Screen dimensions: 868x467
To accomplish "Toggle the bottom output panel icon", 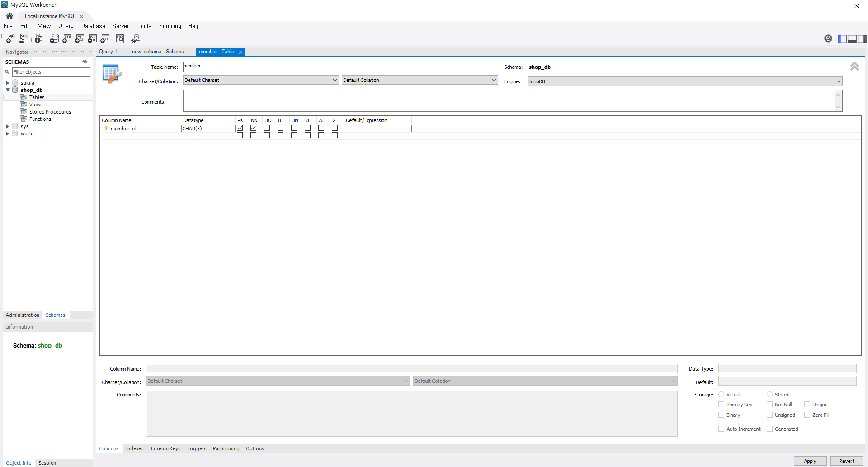I will pos(852,38).
